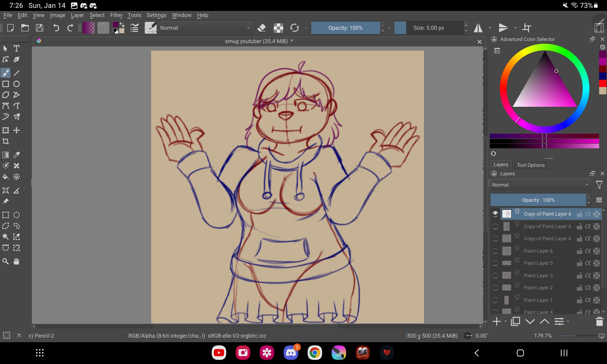Hide the top Copy of Paint Layer 6
The width and height of the screenshot is (607, 364).
click(x=495, y=214)
